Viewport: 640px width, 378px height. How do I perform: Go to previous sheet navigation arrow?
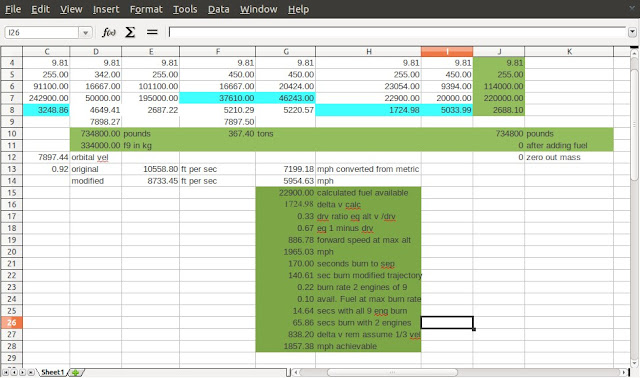point(14,372)
